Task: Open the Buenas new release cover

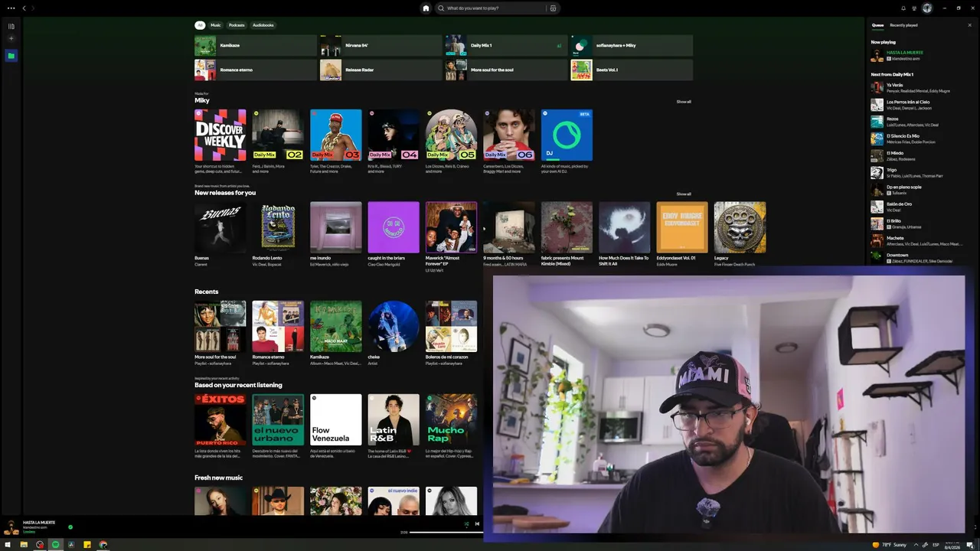Action: coord(220,227)
